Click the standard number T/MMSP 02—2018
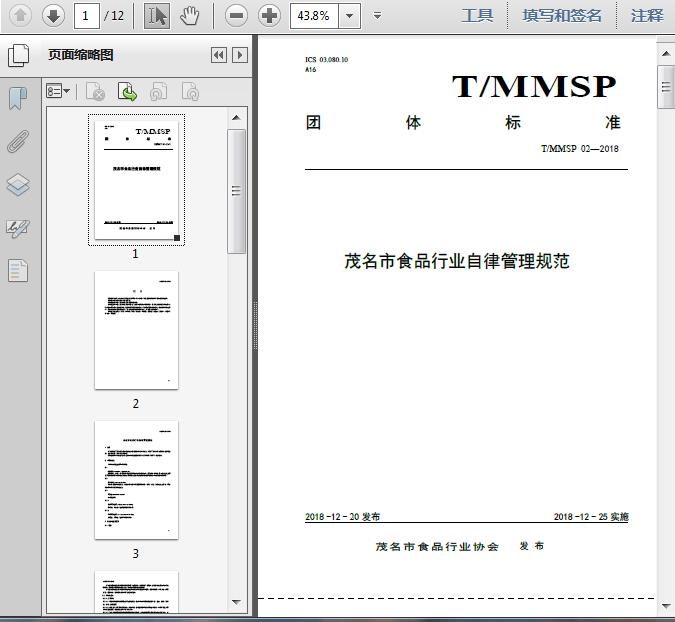This screenshot has width=675, height=622. tap(579, 149)
